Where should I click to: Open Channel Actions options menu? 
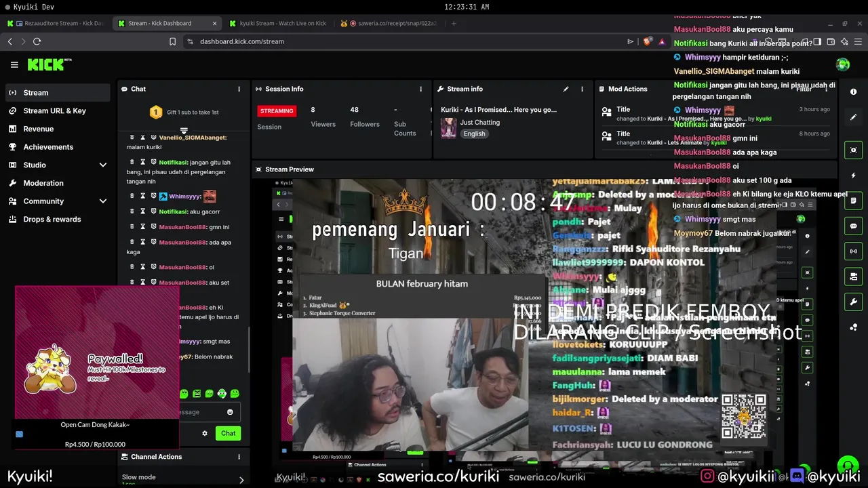[x=239, y=457]
